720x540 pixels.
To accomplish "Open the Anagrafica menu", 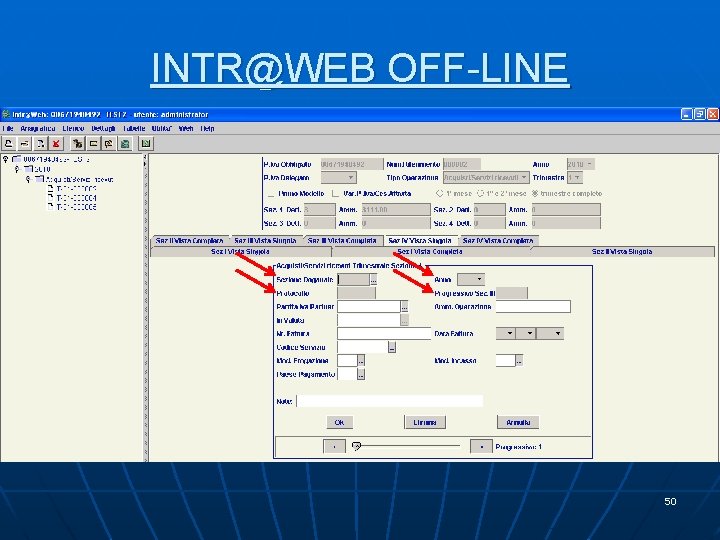I will (x=38, y=129).
